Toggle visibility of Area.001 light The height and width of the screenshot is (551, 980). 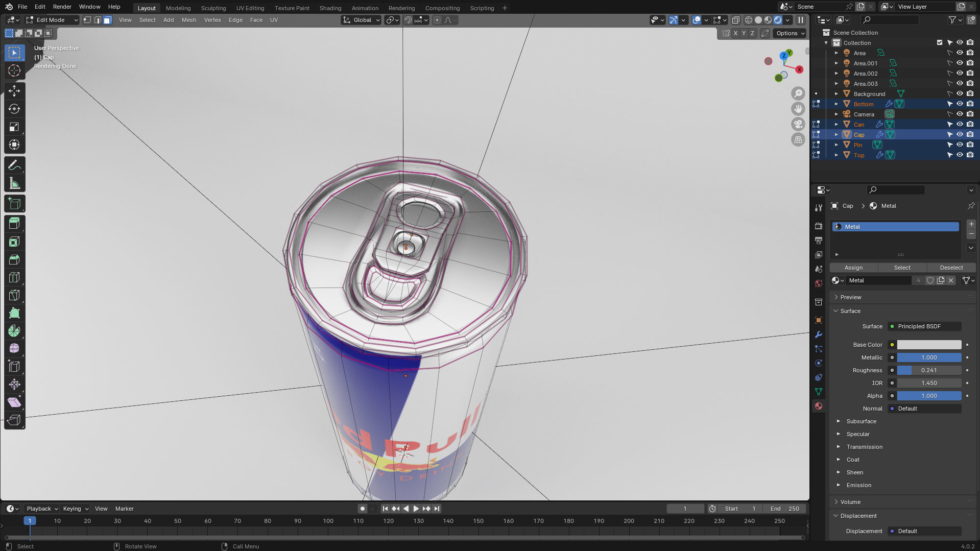960,63
